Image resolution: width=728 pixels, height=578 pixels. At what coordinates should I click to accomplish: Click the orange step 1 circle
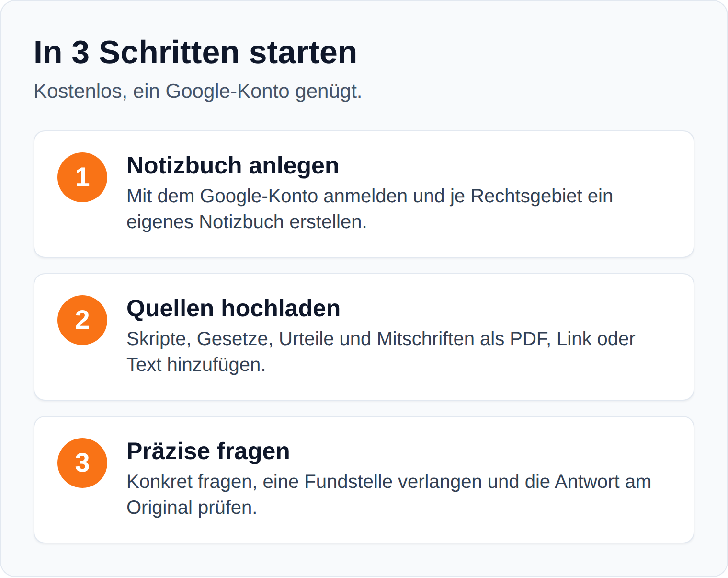[82, 177]
